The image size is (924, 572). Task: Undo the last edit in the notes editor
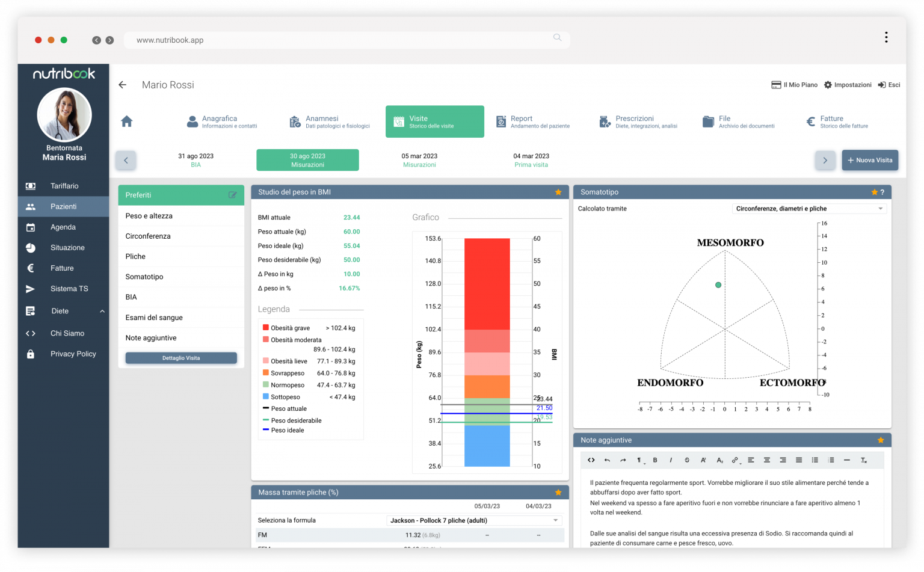607,460
